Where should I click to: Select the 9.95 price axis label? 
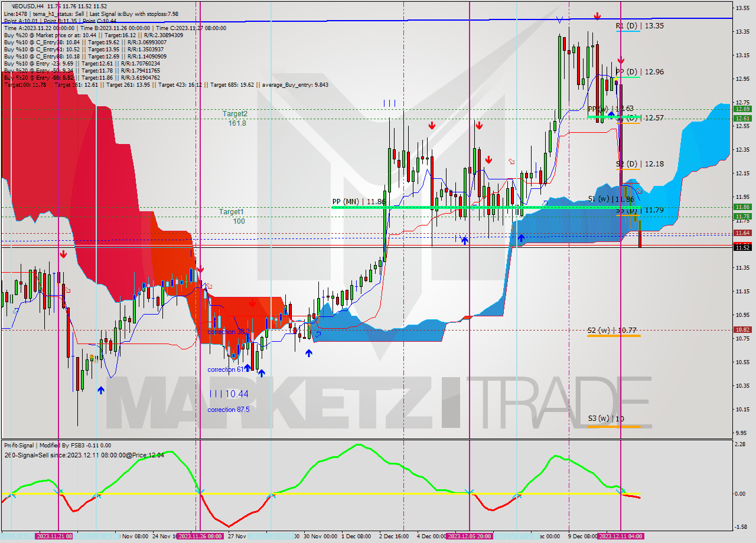742,433
